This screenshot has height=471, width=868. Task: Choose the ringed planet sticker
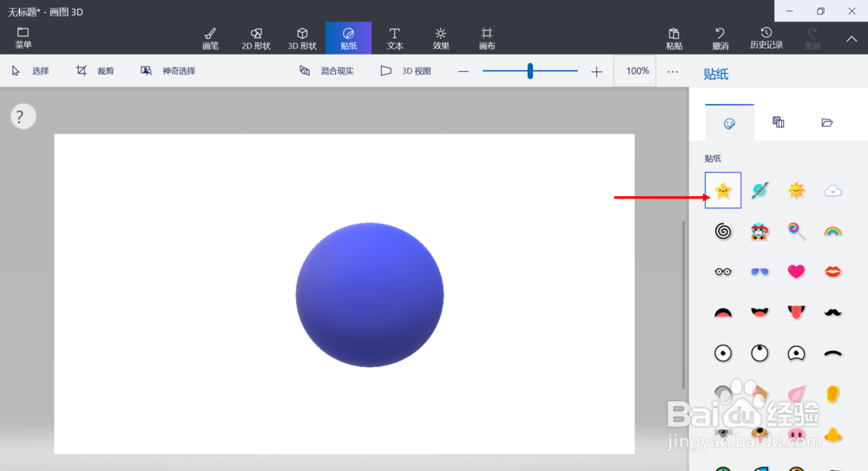(759, 190)
